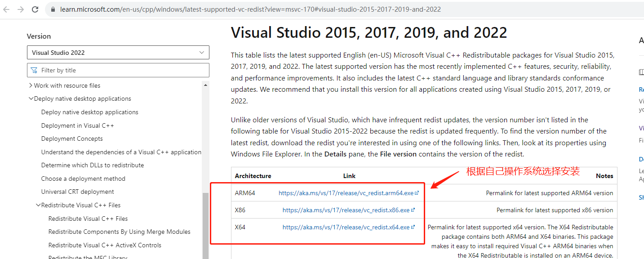Open the Deploy native desktop applications child page
This screenshot has height=259, width=644.
coord(90,112)
